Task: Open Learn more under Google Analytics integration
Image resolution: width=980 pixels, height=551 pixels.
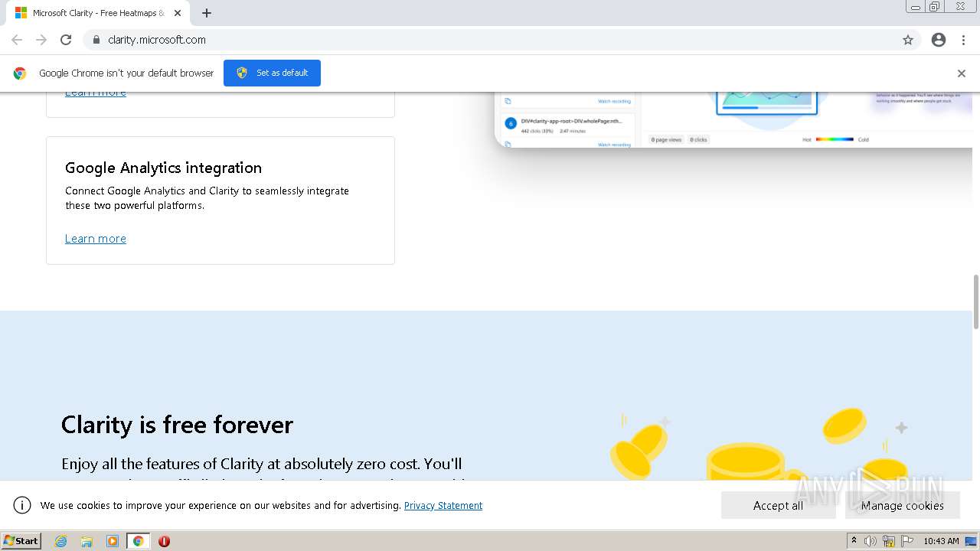Action: [x=96, y=239]
